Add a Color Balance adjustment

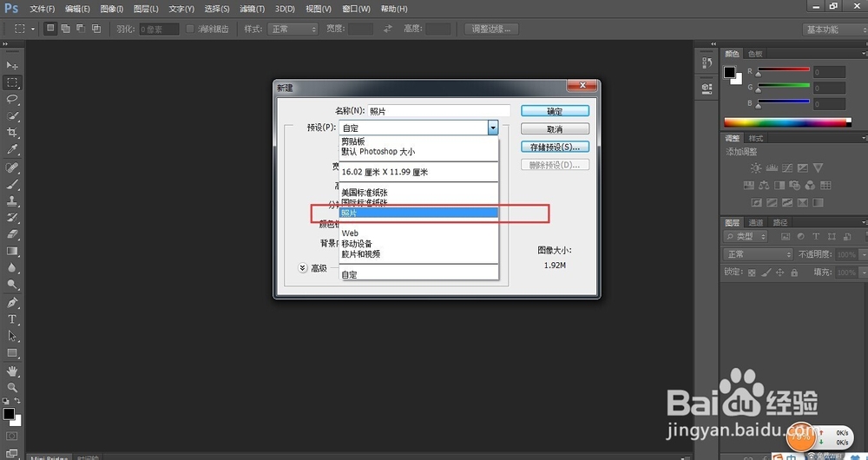(764, 186)
